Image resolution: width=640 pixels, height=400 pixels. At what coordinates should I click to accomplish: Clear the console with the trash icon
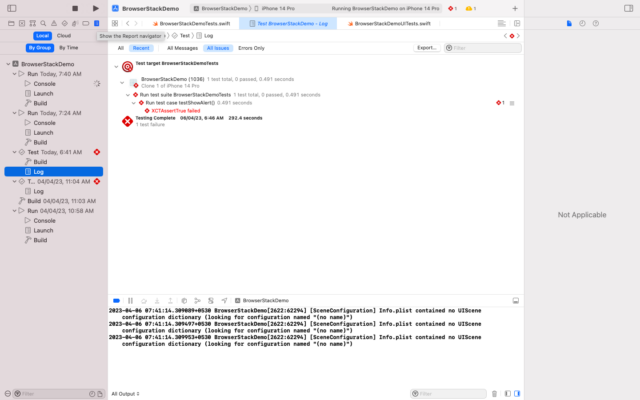(x=496, y=393)
